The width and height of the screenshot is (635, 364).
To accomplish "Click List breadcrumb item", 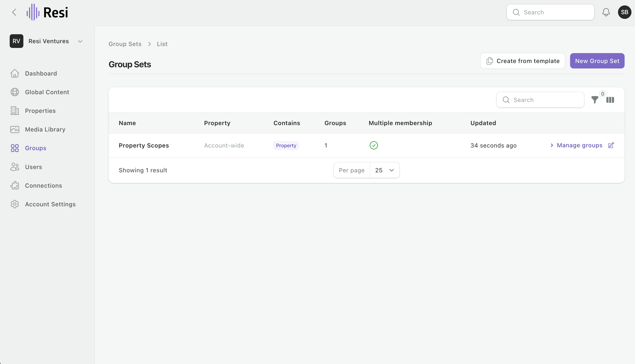I will 162,44.
